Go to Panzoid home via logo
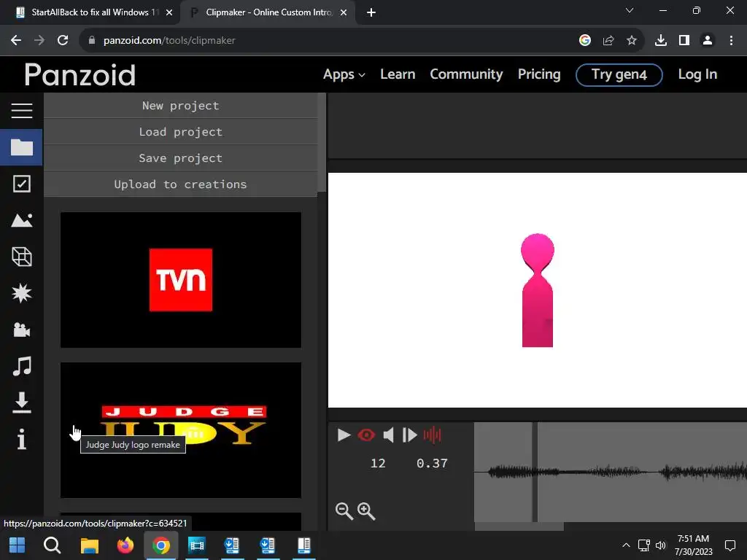 80,75
